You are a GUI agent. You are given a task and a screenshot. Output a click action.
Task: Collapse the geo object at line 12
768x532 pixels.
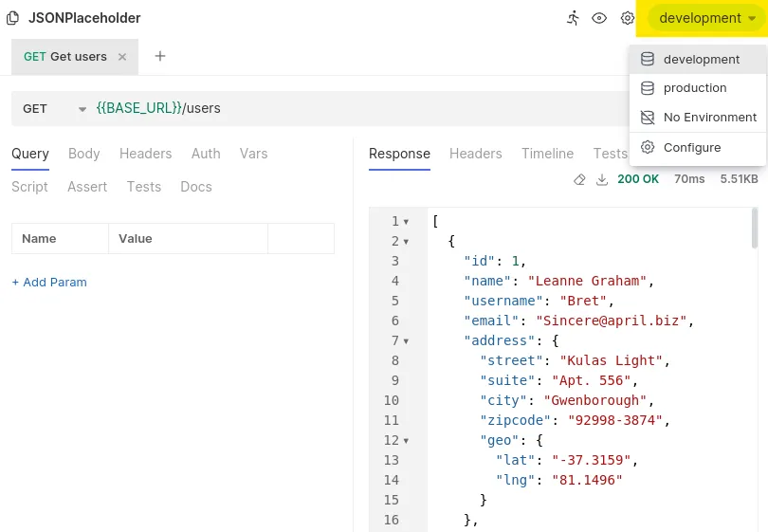coord(407,441)
